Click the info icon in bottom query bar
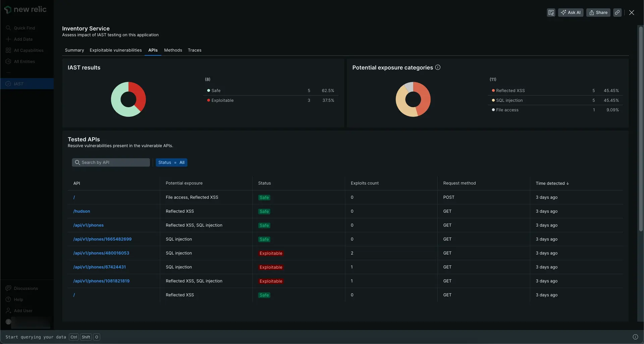The image size is (644, 344). (635, 337)
